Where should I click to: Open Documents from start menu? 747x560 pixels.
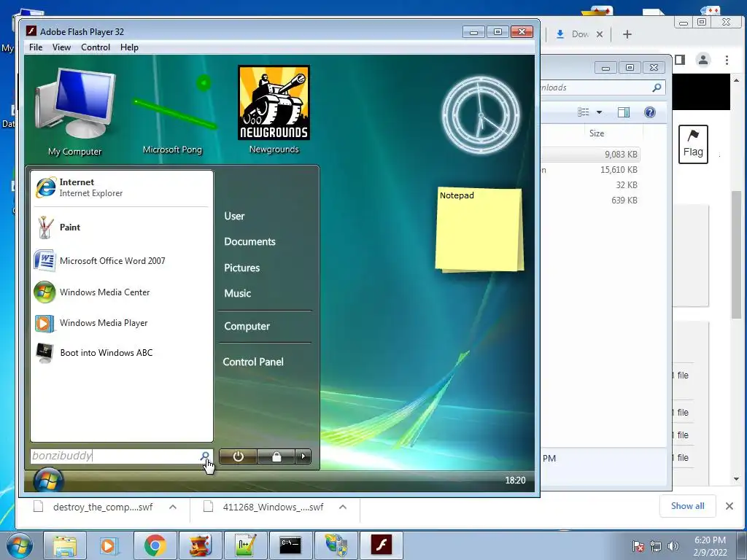249,242
